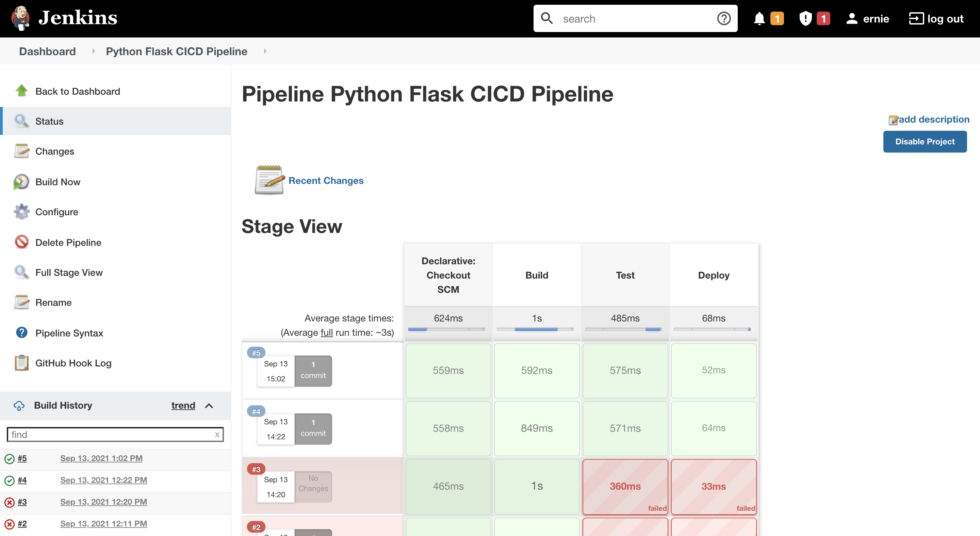Click the search help question mark icon
This screenshot has height=536, width=980.
click(723, 19)
